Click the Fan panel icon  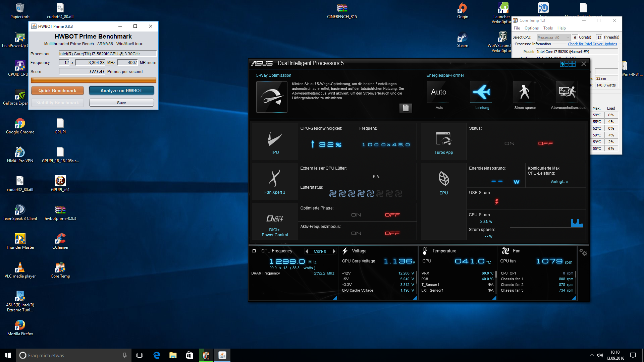click(x=505, y=251)
